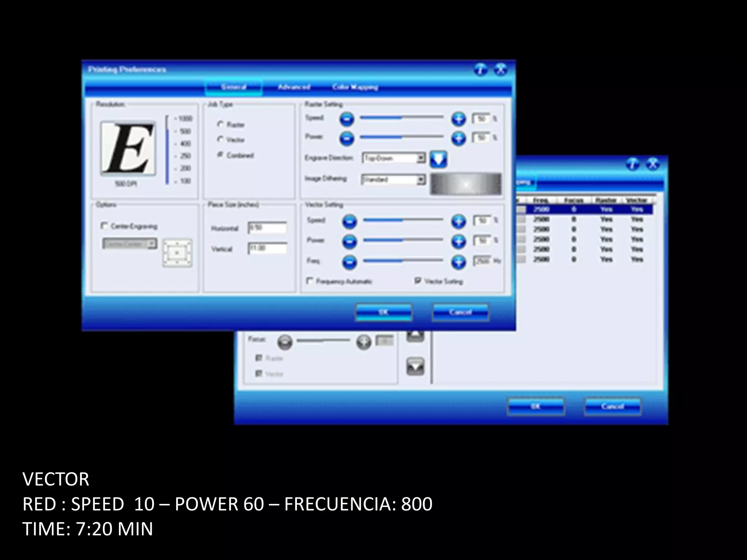Open the Image Dithering dropdown
Screen dimensions: 747x560
(394, 179)
